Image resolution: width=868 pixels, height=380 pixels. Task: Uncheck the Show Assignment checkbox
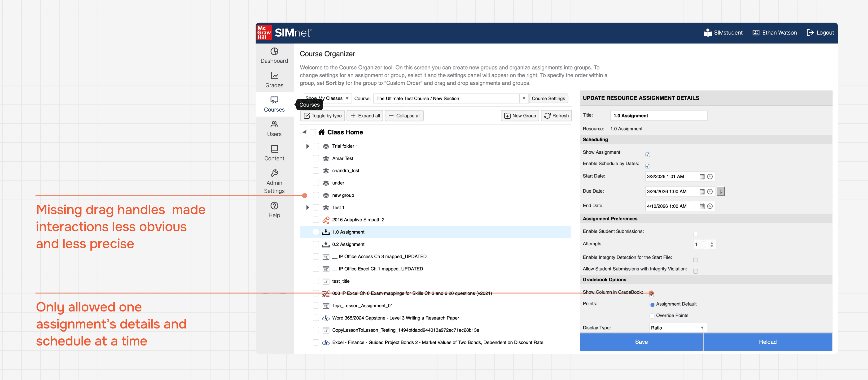click(647, 155)
